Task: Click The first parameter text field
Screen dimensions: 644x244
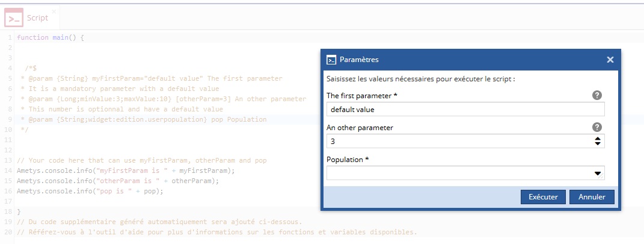Action: click(x=465, y=110)
